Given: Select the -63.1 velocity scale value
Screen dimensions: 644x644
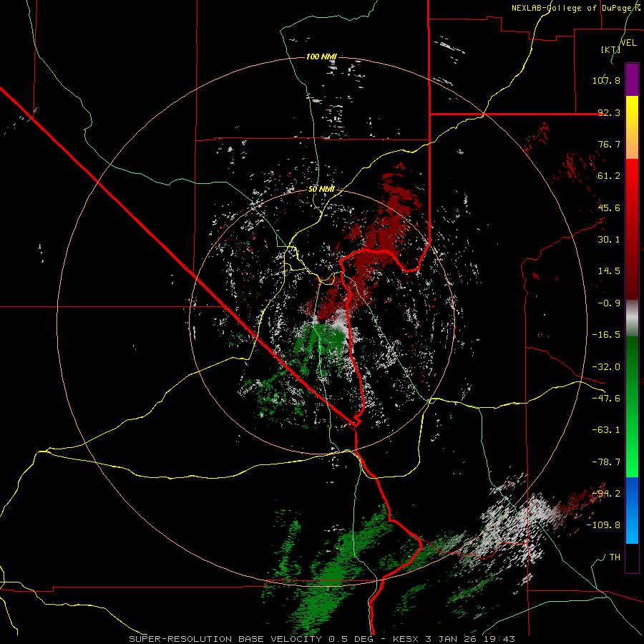Looking at the screenshot, I should point(606,430).
